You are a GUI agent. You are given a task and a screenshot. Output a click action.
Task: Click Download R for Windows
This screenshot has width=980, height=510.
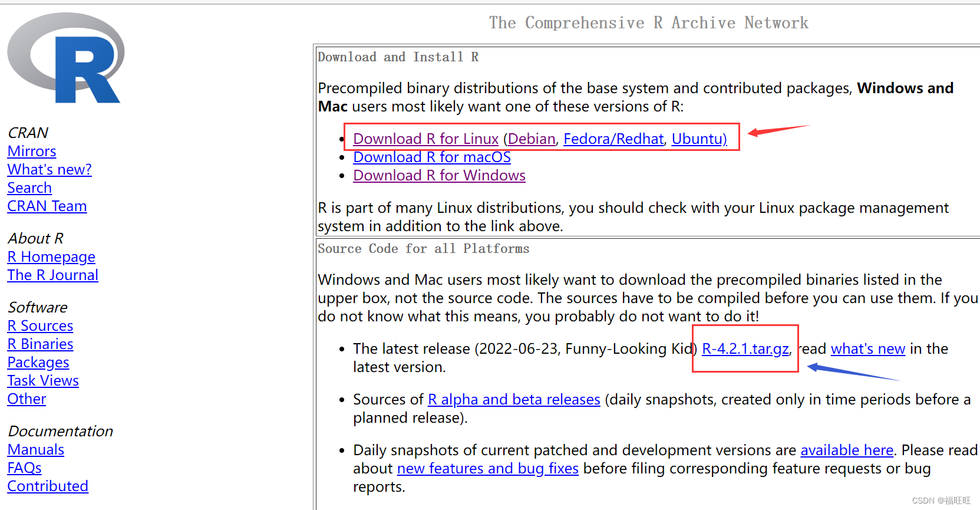pyautogui.click(x=440, y=176)
